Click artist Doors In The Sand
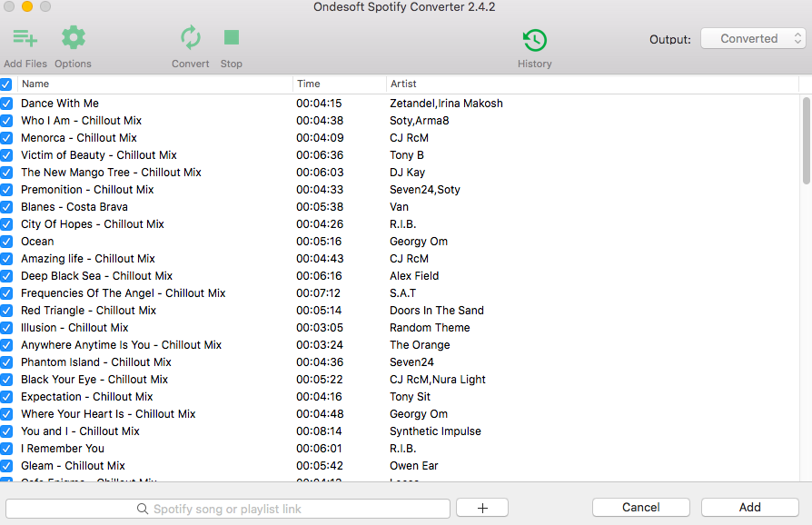This screenshot has width=812, height=525. (437, 310)
